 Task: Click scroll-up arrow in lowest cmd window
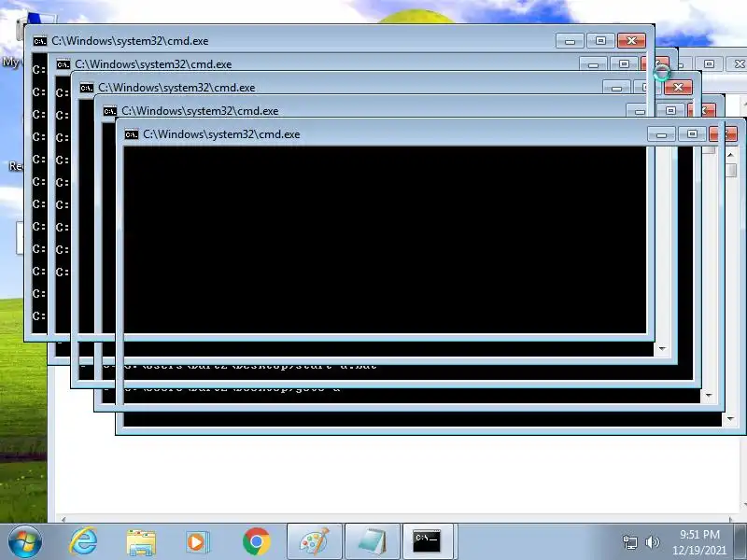(x=731, y=155)
